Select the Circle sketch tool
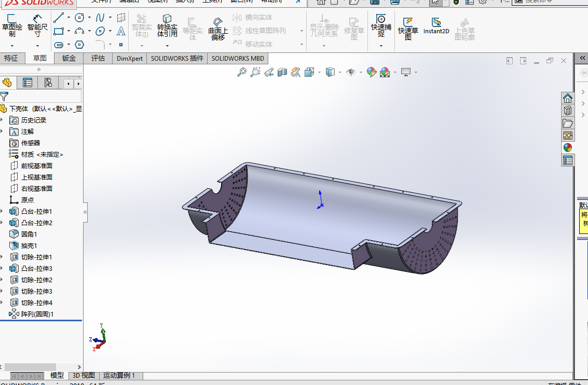 (79, 17)
